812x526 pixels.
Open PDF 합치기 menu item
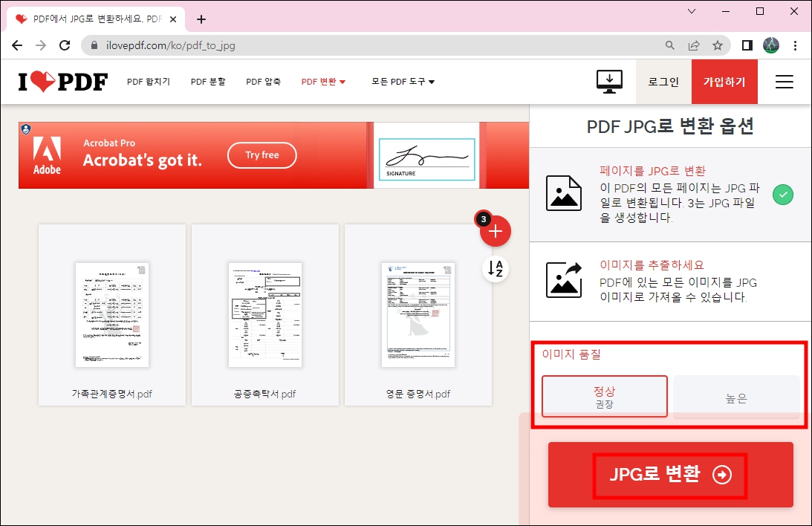tap(148, 82)
